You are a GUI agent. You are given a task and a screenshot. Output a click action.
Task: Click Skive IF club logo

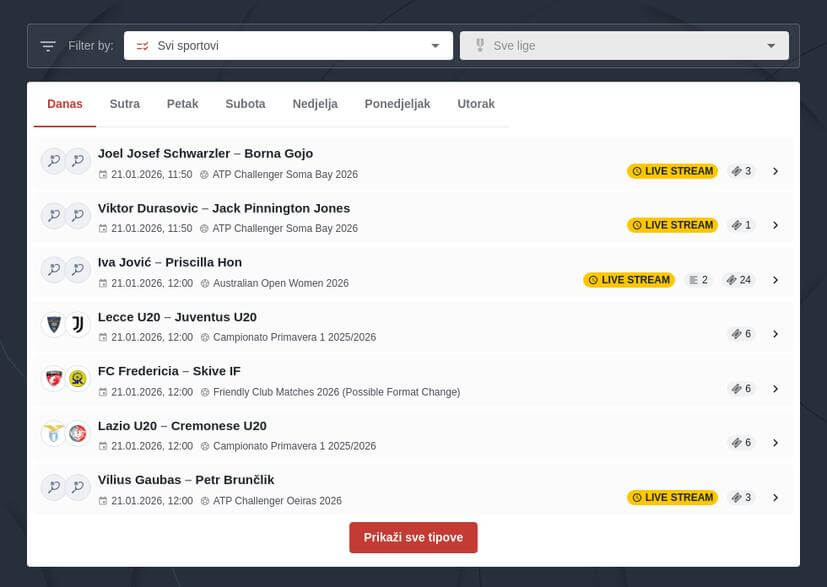[78, 379]
